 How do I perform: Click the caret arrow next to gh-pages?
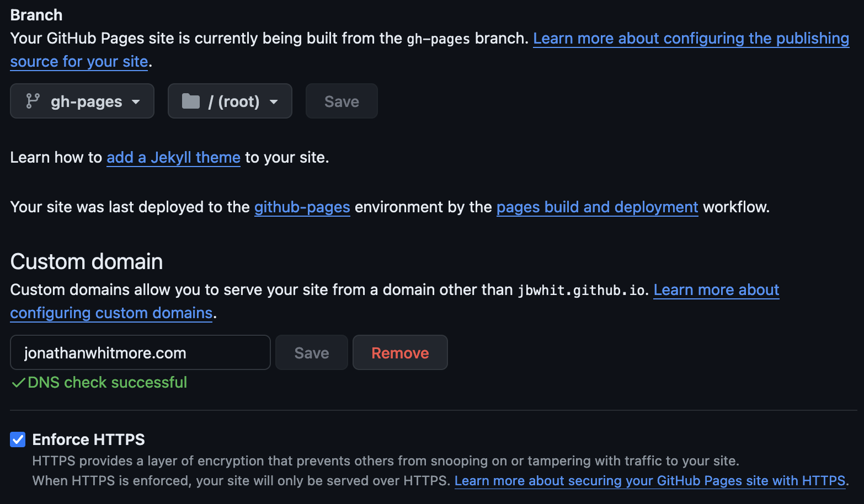point(136,102)
